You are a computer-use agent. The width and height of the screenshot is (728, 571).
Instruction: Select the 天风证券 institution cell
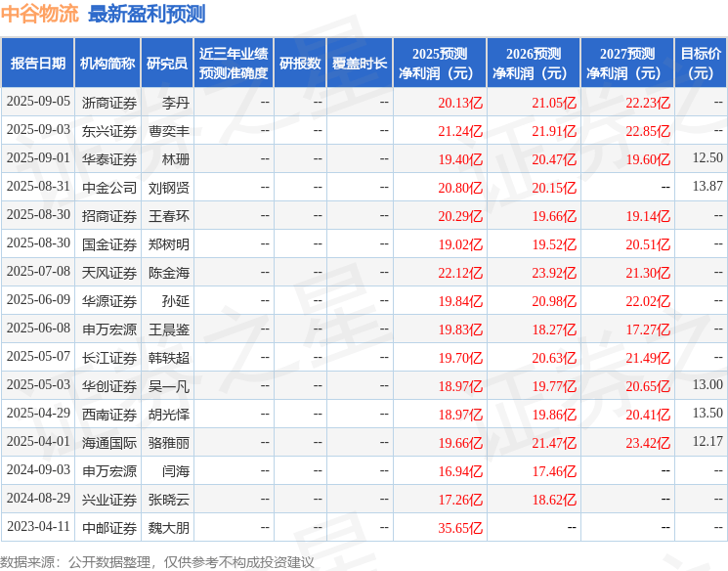point(109,273)
